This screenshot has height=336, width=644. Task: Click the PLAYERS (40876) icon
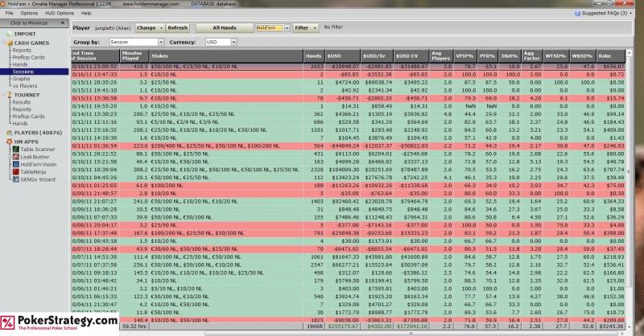coord(10,133)
